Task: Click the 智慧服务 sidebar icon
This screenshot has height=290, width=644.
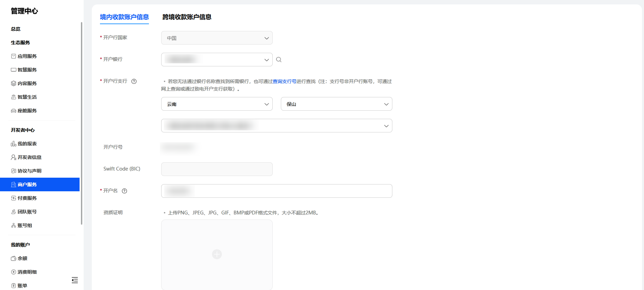Action: pyautogui.click(x=14, y=70)
